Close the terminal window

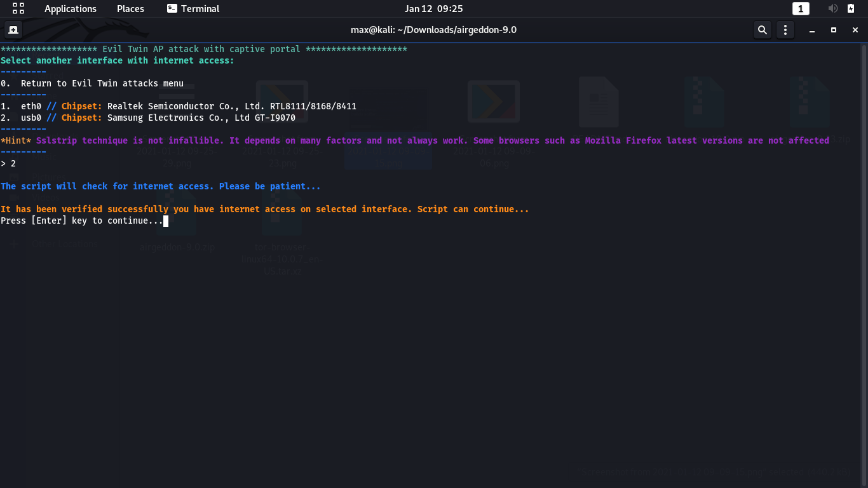(855, 30)
